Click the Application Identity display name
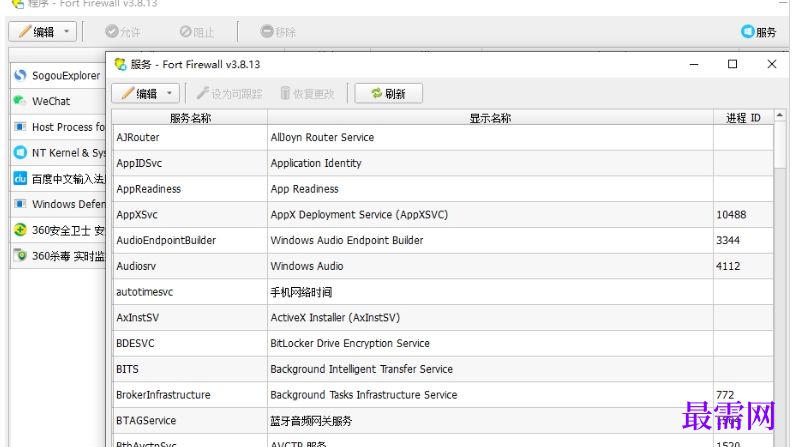 click(316, 163)
